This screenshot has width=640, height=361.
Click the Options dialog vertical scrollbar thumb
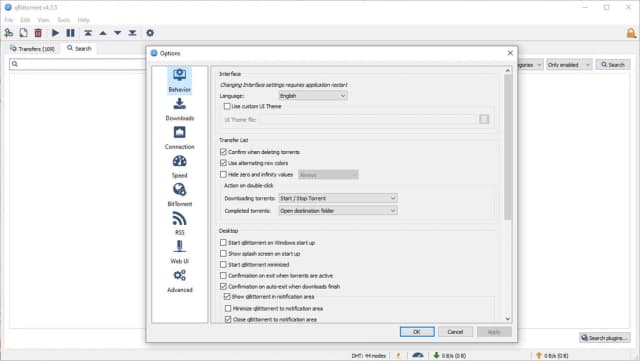tap(508, 147)
